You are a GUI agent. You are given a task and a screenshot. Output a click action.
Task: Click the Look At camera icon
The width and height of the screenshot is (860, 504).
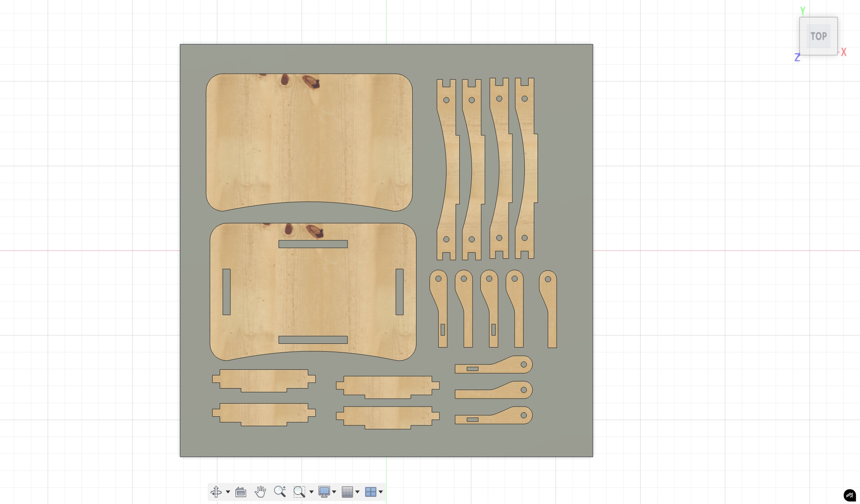pos(241,492)
